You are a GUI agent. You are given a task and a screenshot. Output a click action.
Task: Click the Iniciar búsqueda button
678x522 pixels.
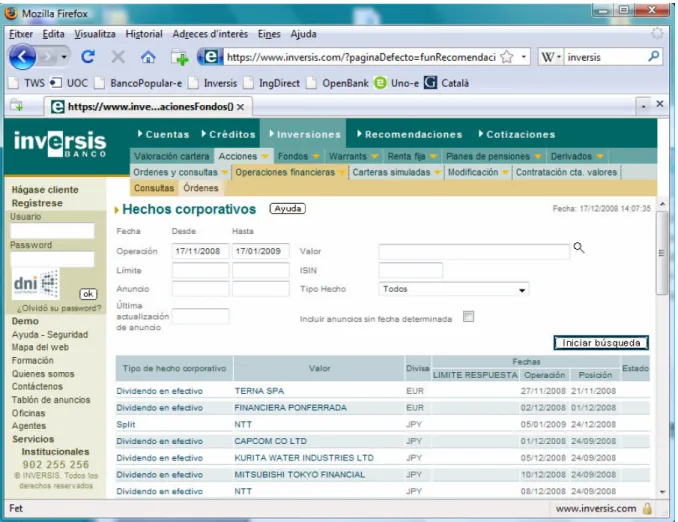tap(601, 343)
